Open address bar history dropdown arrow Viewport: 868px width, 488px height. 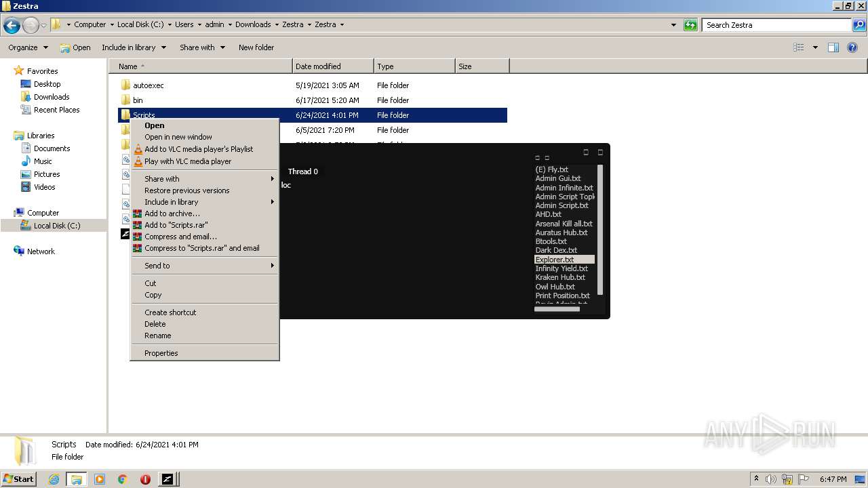click(x=673, y=25)
